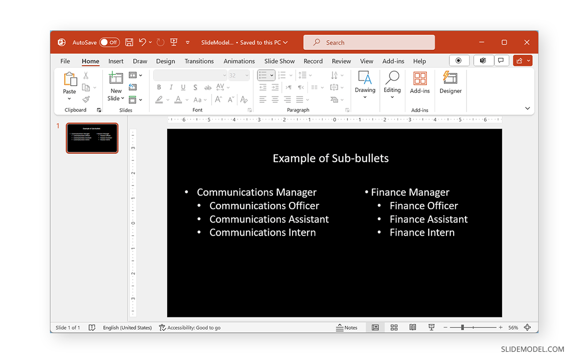Apply bold formatting with the Bold icon

point(159,87)
